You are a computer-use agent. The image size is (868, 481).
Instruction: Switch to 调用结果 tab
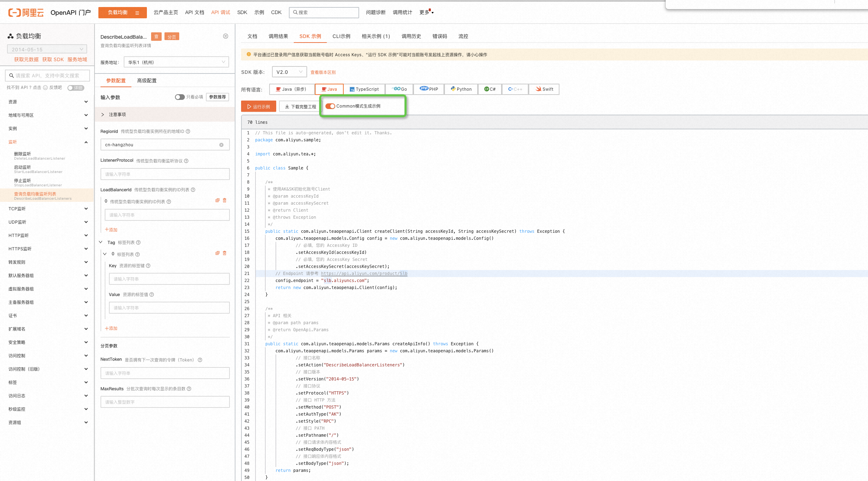tap(278, 36)
